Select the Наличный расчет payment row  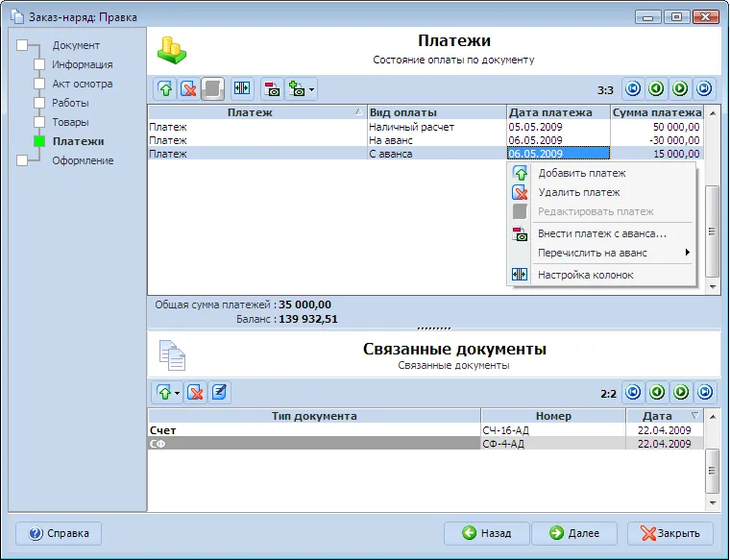click(426, 127)
